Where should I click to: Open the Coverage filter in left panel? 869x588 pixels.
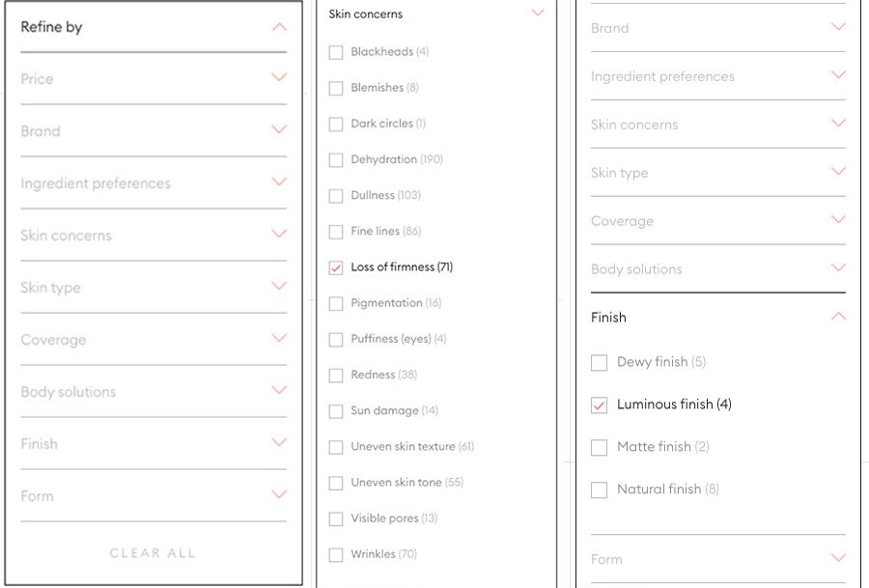pyautogui.click(x=154, y=340)
